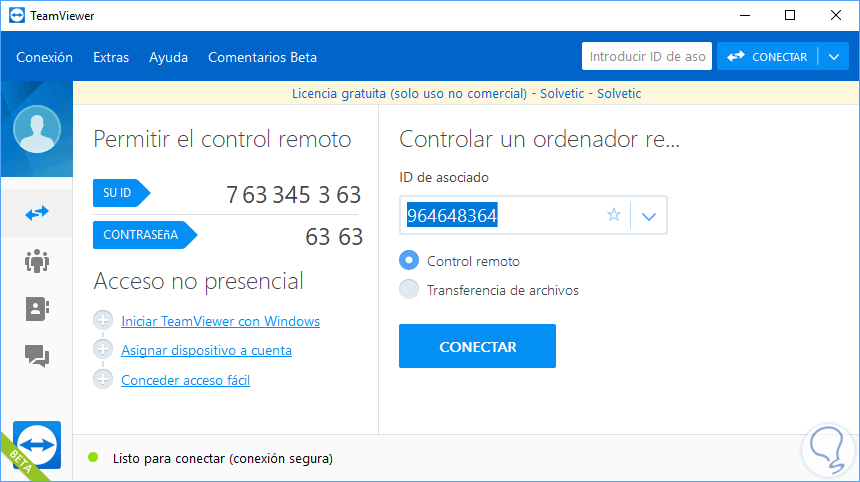
Task: Click the SU ID blue label
Action: 121,193
